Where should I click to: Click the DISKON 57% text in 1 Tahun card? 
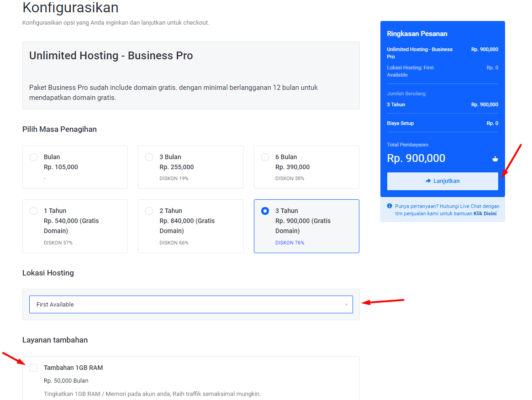pos(58,243)
